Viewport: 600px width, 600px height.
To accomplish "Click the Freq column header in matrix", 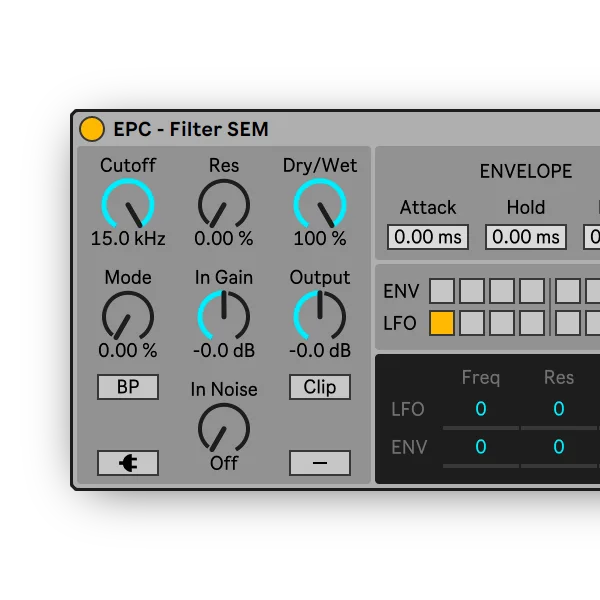I will click(481, 378).
